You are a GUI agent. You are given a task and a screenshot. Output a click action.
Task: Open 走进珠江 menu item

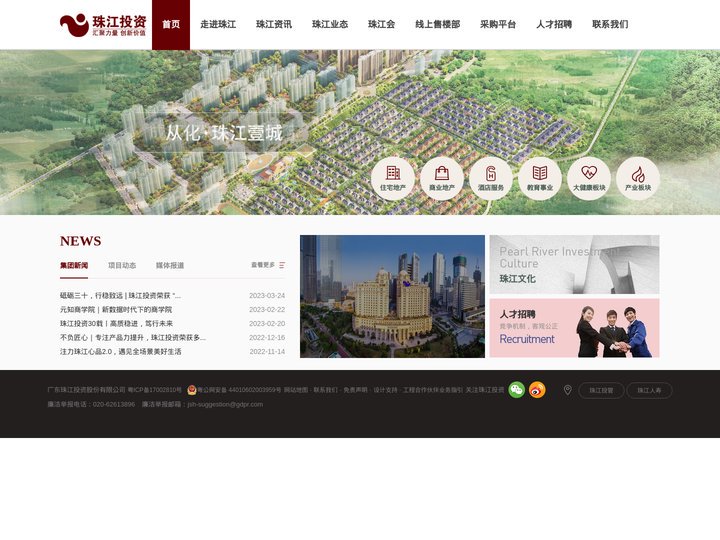pos(218,24)
